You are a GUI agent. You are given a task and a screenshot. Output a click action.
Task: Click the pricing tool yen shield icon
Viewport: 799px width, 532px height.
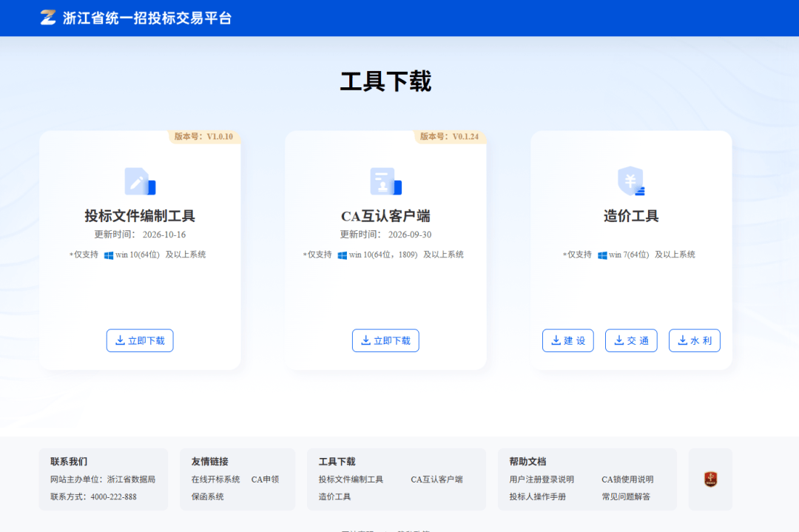(631, 181)
